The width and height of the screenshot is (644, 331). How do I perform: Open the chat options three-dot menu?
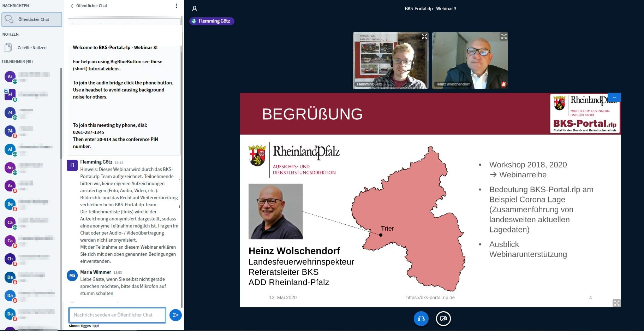(x=177, y=6)
